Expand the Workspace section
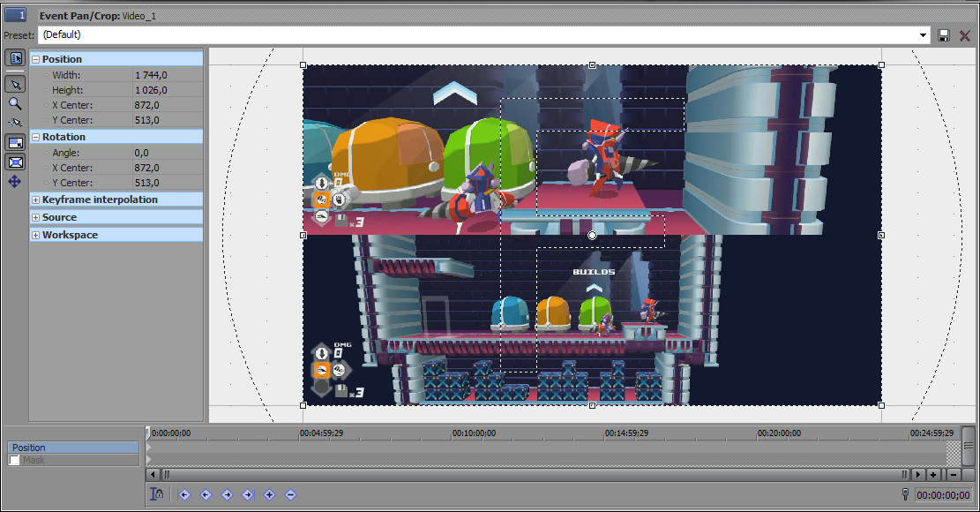 (x=35, y=235)
